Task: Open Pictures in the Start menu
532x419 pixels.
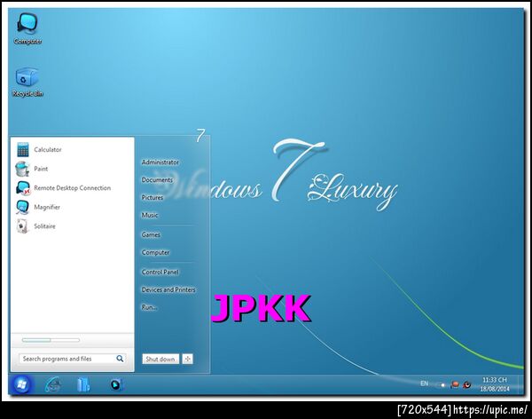Action: point(153,197)
